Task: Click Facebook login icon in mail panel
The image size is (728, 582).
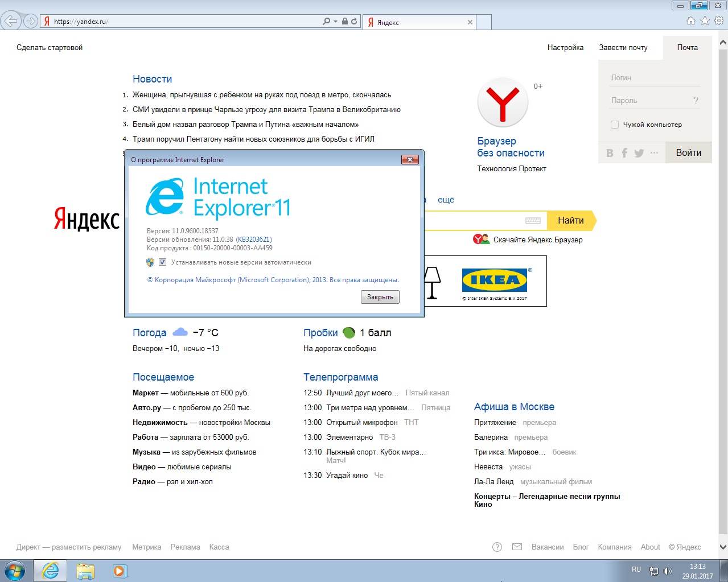Action: (624, 153)
